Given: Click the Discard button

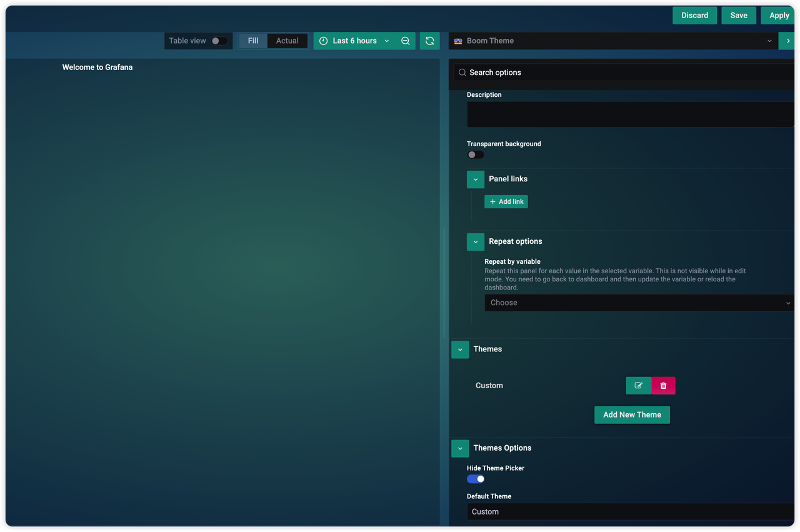Looking at the screenshot, I should (694, 16).
